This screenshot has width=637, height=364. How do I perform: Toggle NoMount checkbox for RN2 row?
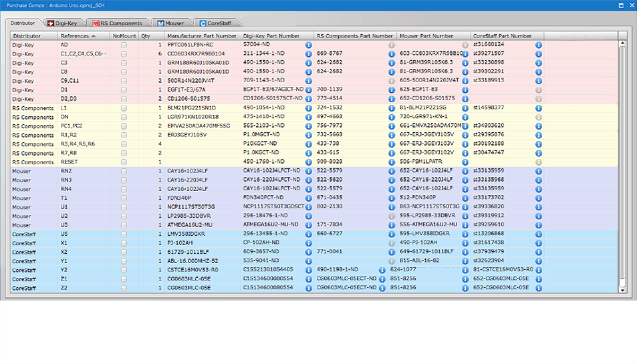pos(124,171)
